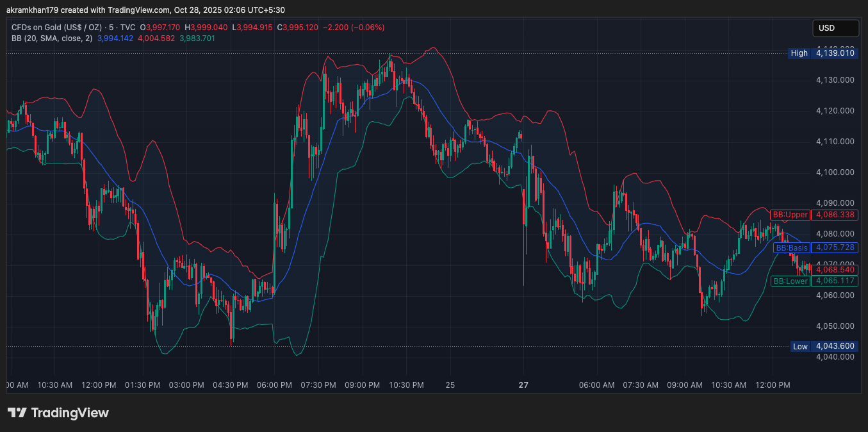
Task: Click the '25' date on the time axis
Action: 450,385
